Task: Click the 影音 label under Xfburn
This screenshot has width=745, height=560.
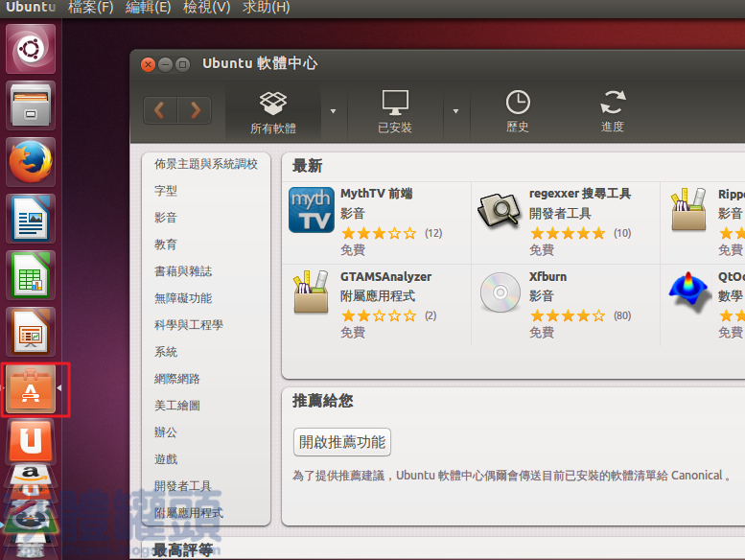Action: point(541,296)
